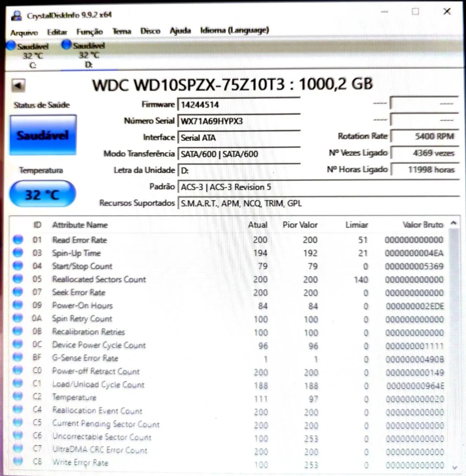This screenshot has width=466, height=476.
Task: Click status icon for Read Error Rate
Action: tap(18, 239)
